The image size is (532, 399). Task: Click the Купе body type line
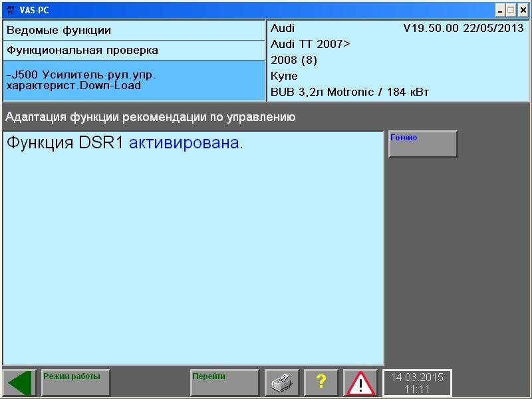click(x=284, y=76)
